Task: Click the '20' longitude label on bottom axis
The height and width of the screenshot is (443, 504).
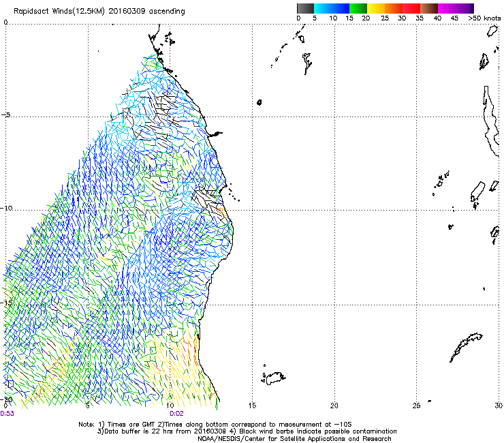Action: coord(334,406)
